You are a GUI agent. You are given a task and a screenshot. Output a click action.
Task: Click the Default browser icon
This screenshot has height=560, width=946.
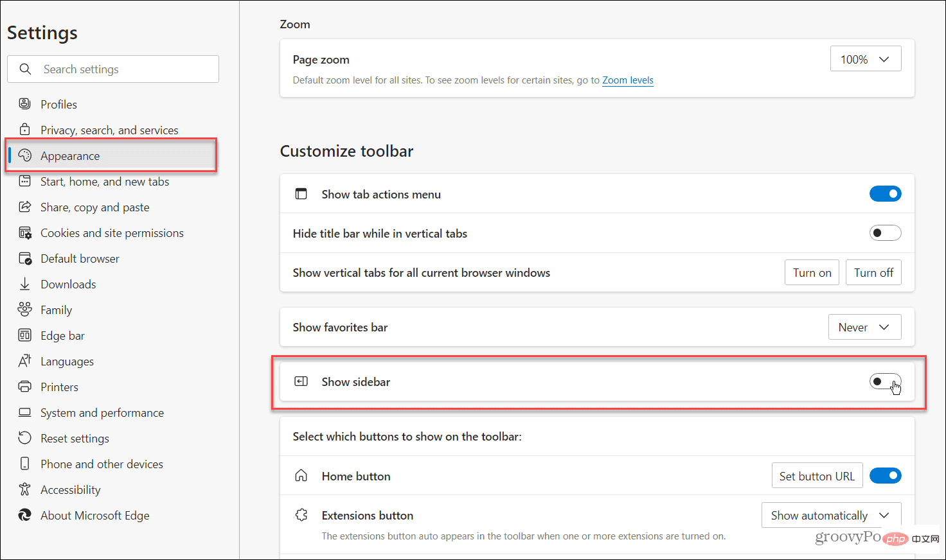pyautogui.click(x=24, y=258)
